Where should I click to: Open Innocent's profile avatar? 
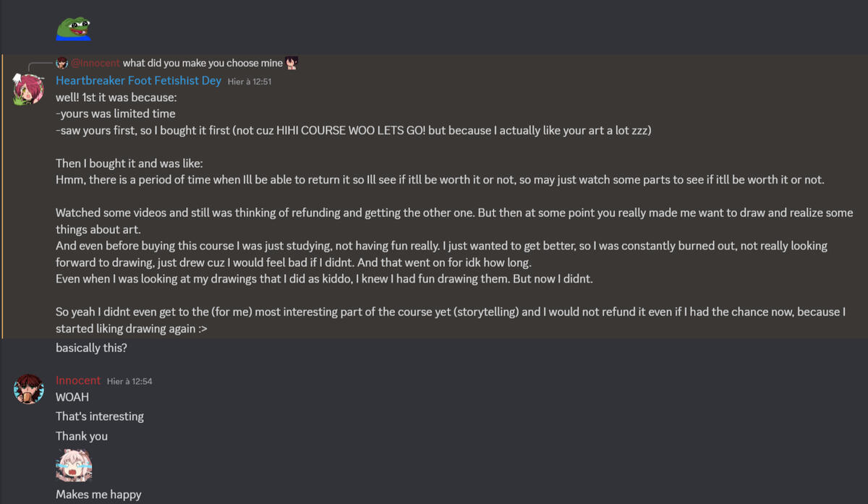[29, 389]
